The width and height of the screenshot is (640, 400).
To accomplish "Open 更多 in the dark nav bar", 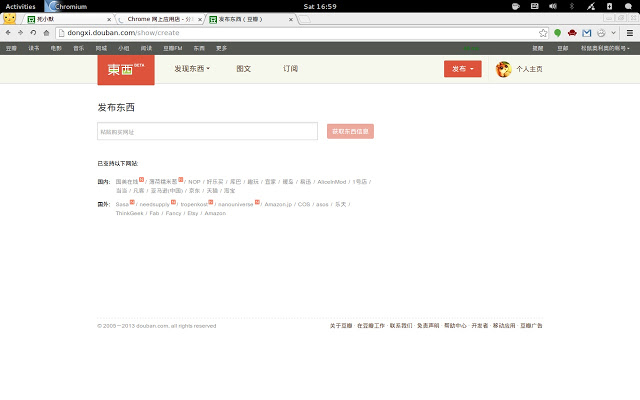I will tap(221, 48).
